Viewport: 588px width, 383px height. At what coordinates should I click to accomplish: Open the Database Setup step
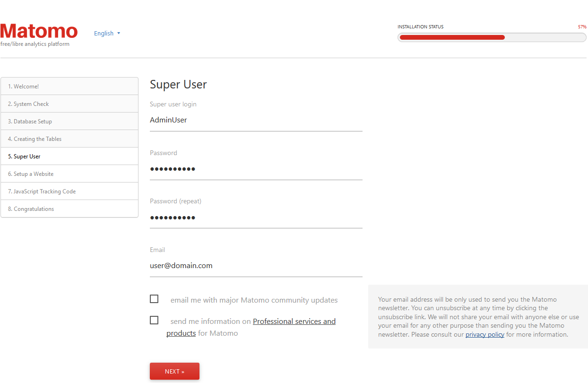click(69, 122)
